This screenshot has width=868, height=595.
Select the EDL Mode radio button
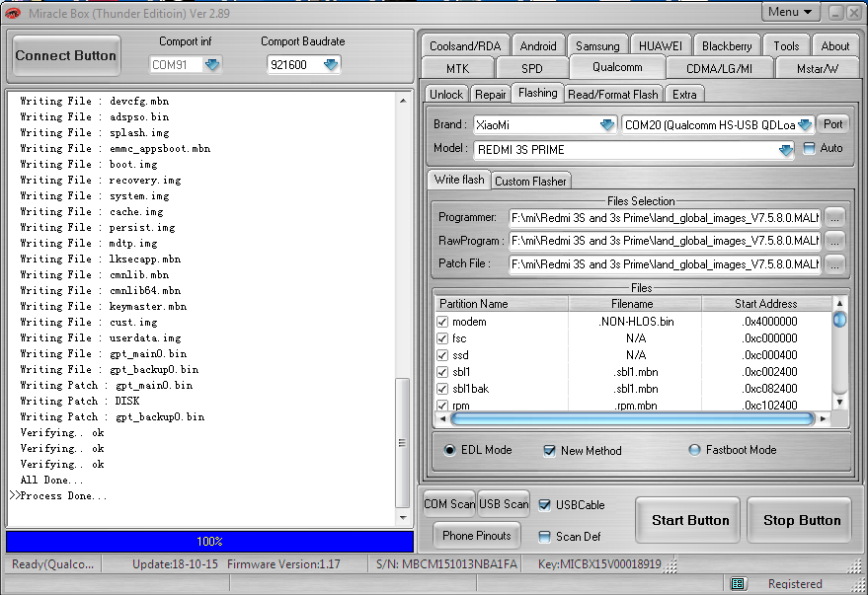[x=449, y=450]
